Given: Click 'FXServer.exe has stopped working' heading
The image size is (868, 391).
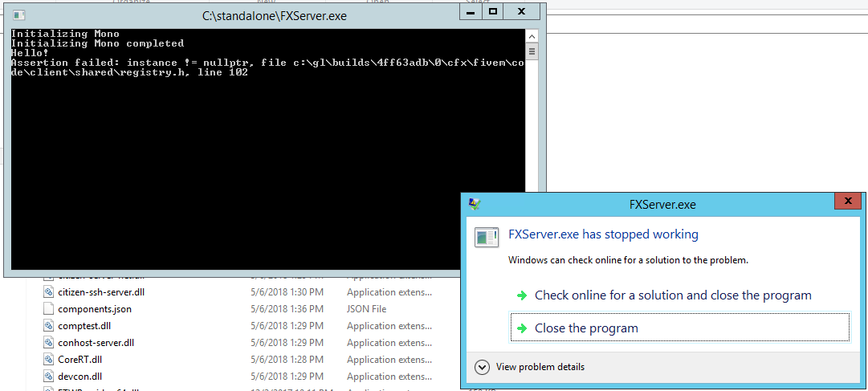Looking at the screenshot, I should pyautogui.click(x=603, y=234).
